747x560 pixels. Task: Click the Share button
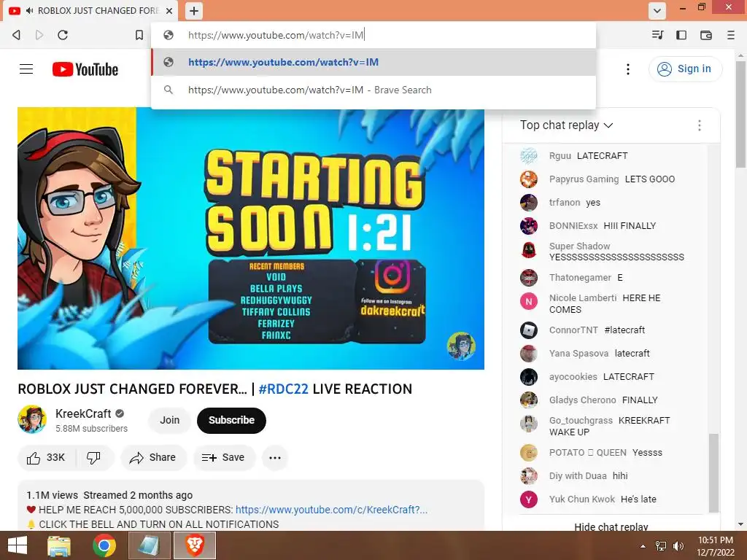pyautogui.click(x=154, y=458)
